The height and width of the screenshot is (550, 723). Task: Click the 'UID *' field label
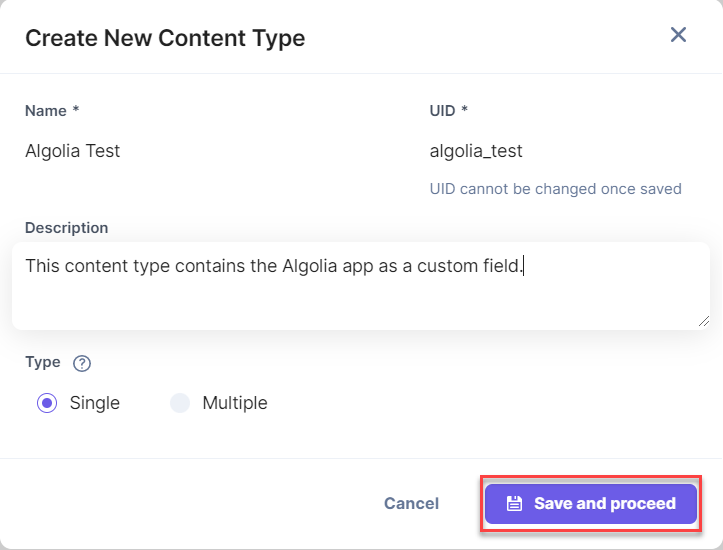(x=449, y=111)
